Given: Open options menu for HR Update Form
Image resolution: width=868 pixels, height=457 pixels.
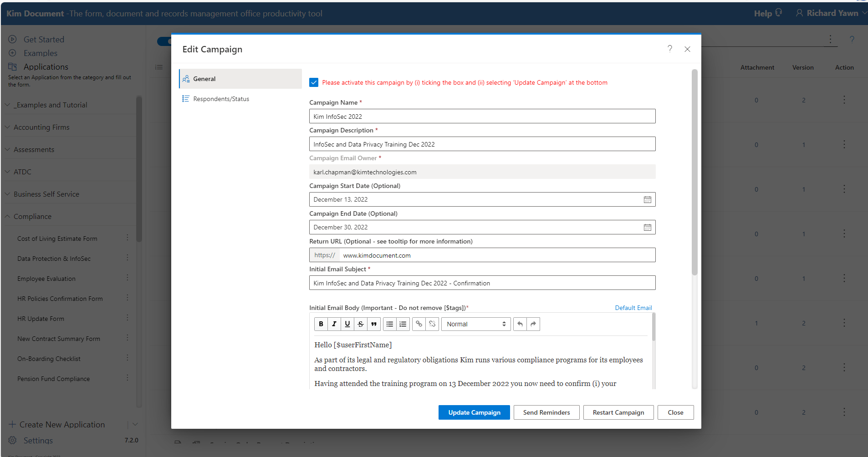Looking at the screenshot, I should (128, 318).
